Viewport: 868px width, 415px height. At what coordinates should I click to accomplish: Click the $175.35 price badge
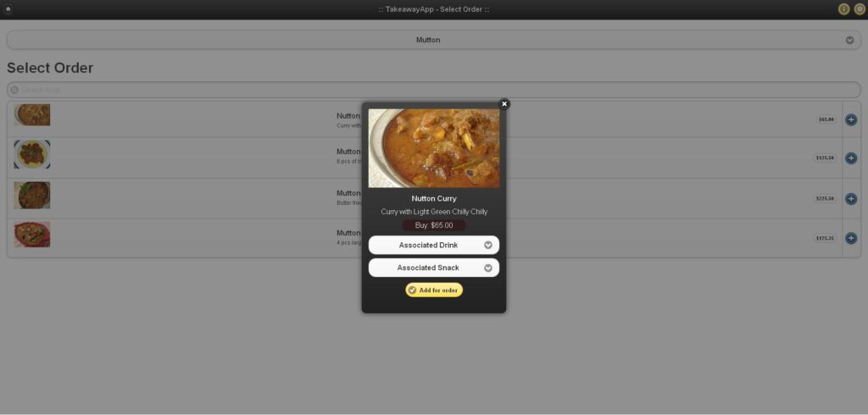pos(825,239)
